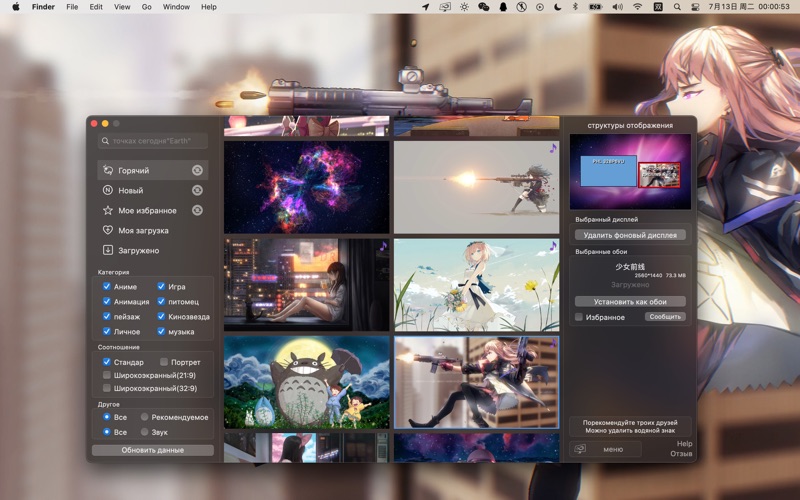Click the Wi-Fi status icon
This screenshot has height=500, width=800.
click(x=638, y=7)
